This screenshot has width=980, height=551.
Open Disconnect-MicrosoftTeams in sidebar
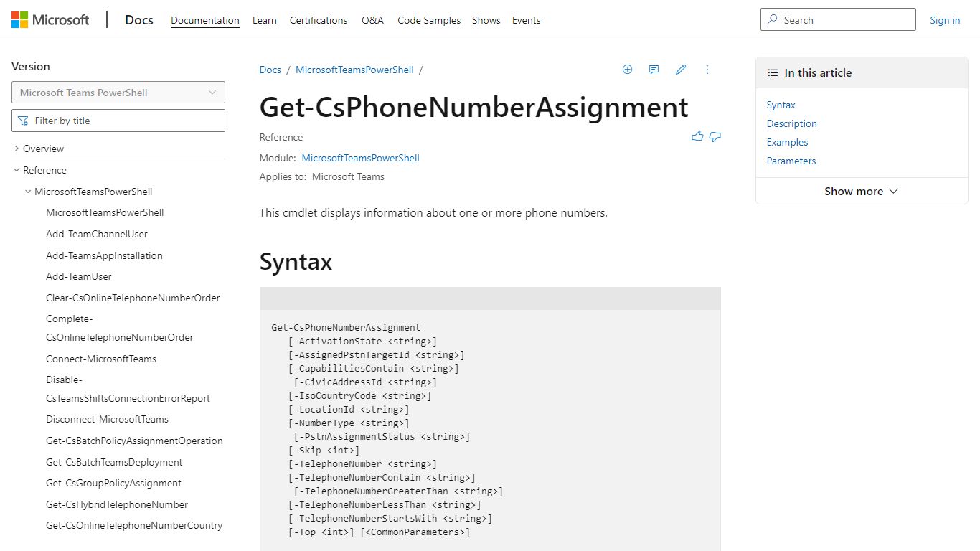point(107,419)
